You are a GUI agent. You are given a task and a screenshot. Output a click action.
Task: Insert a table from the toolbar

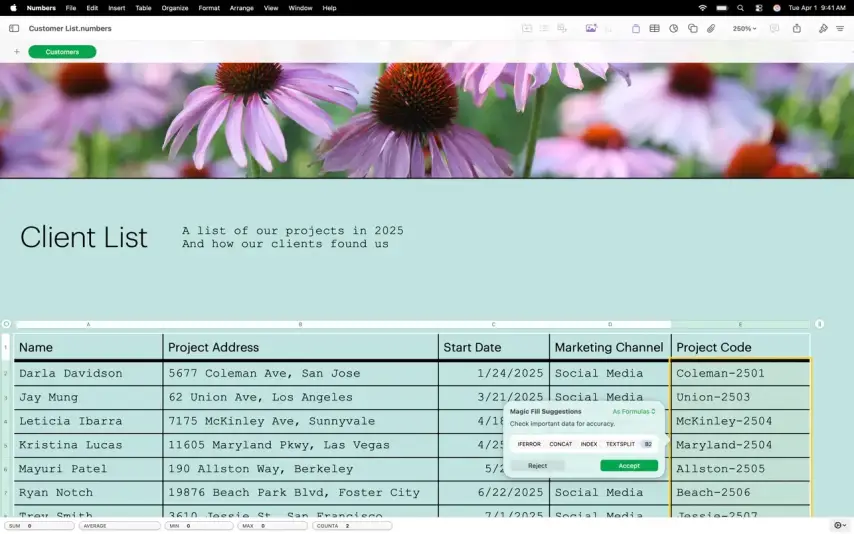[x=654, y=29]
